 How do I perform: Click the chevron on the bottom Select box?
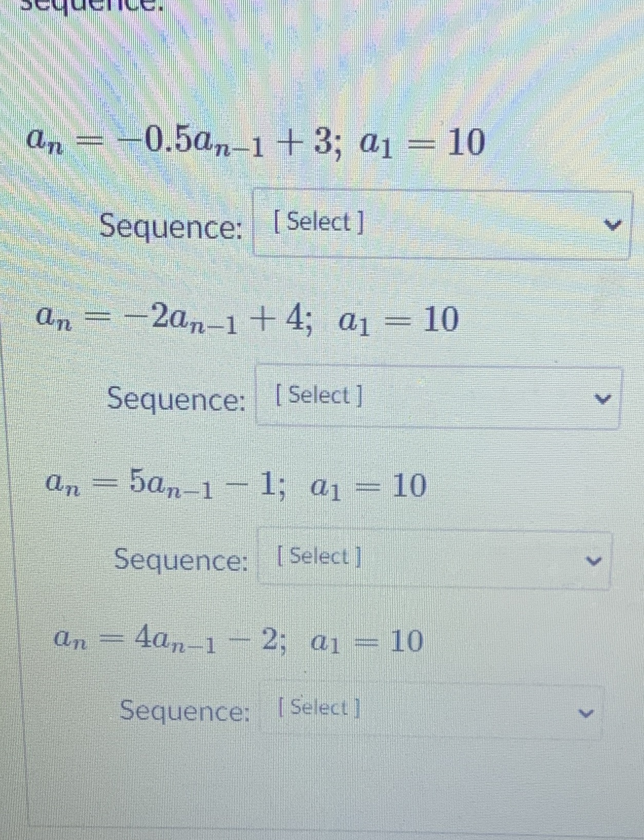(585, 713)
